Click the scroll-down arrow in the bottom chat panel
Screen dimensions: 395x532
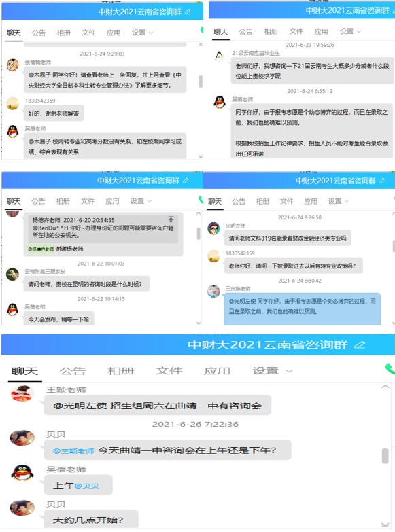coord(385,525)
